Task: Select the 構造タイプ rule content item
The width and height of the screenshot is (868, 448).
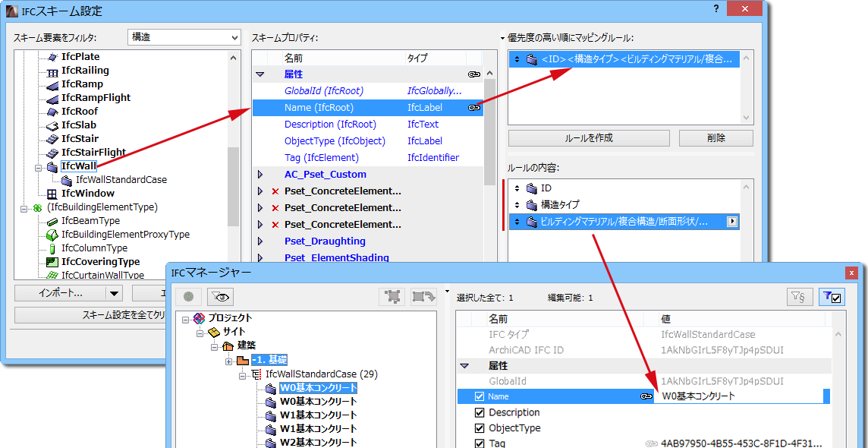Action: (x=624, y=205)
